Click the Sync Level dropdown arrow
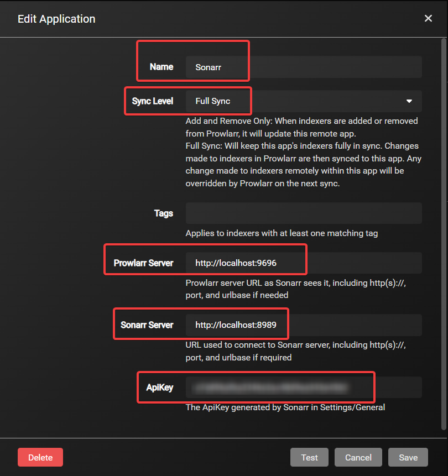 coord(409,101)
